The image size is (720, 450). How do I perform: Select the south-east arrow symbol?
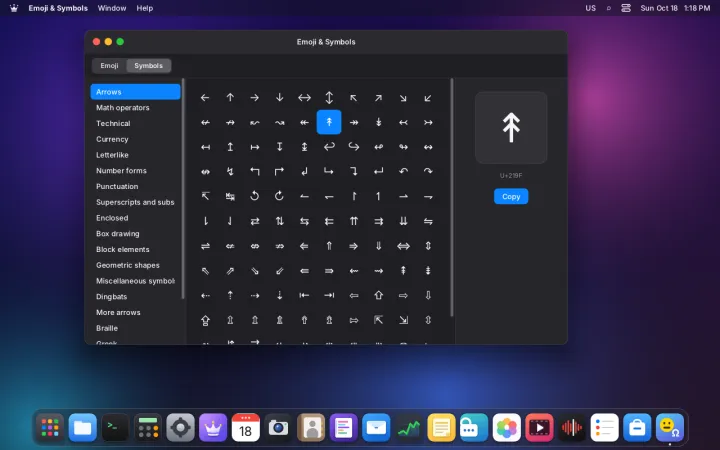click(x=404, y=98)
